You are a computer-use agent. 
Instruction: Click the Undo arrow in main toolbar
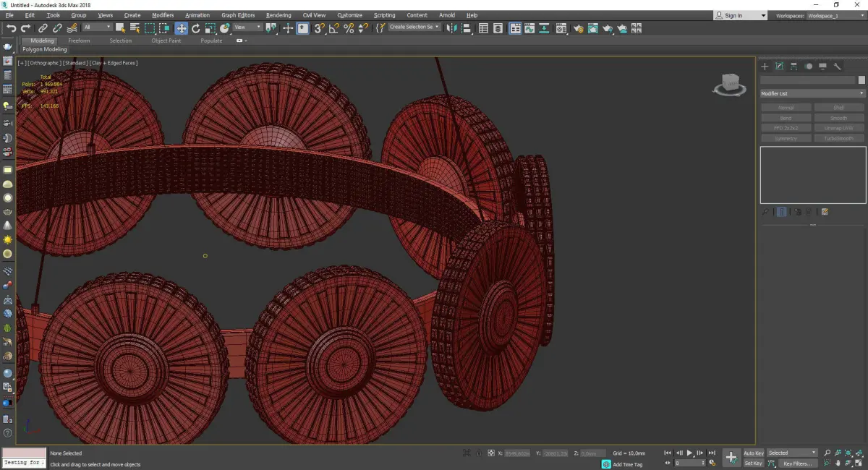tap(11, 28)
